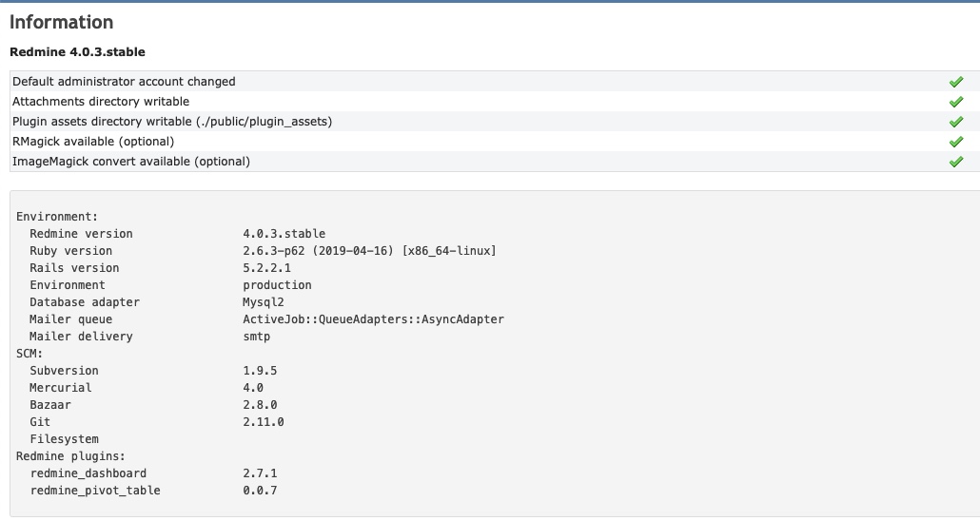Click the Attachments directory writable text
Viewport: 980px width, 521px height.
[x=101, y=101]
